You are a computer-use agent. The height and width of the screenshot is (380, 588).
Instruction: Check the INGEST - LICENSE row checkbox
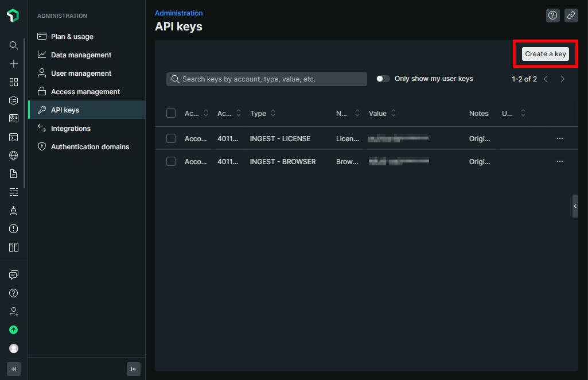(x=171, y=138)
